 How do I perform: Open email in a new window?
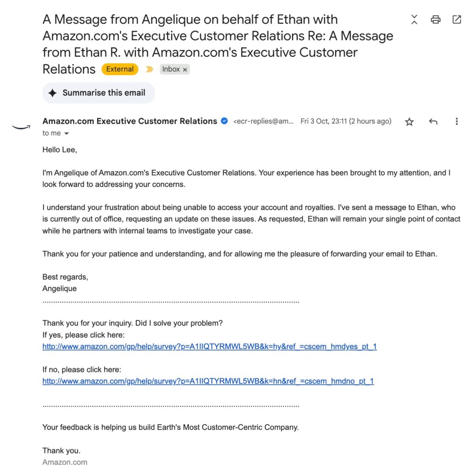[x=456, y=20]
